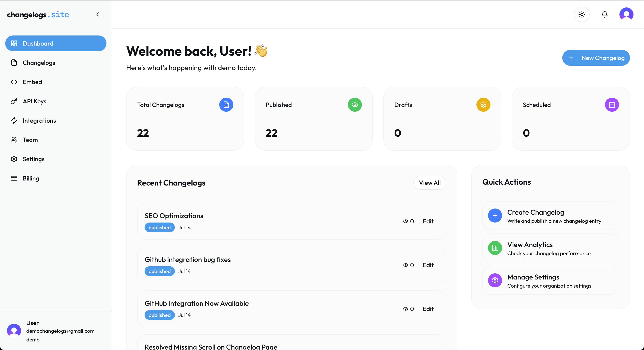Click demochangelogs@gmail.com account email

[60, 331]
